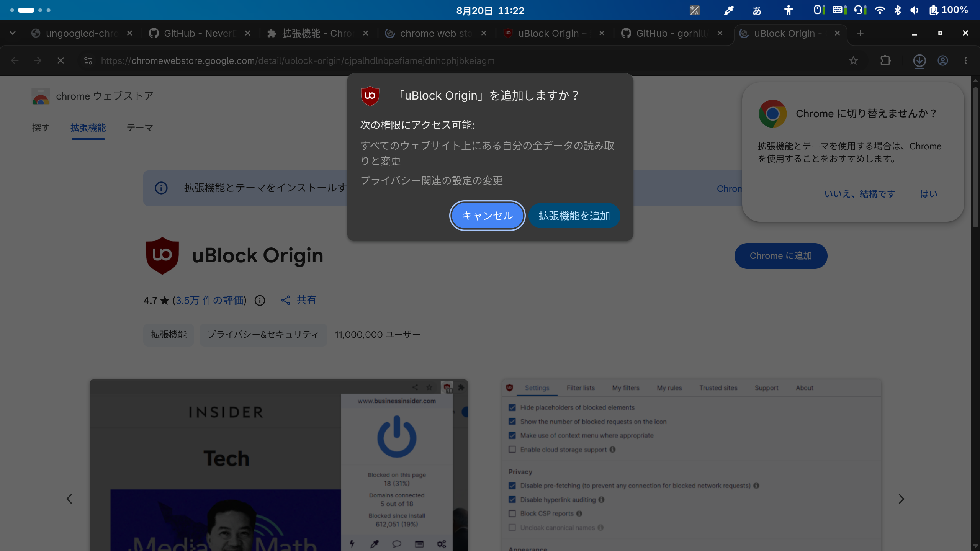
Task: Click the 拡張機能 category chip
Action: click(169, 335)
